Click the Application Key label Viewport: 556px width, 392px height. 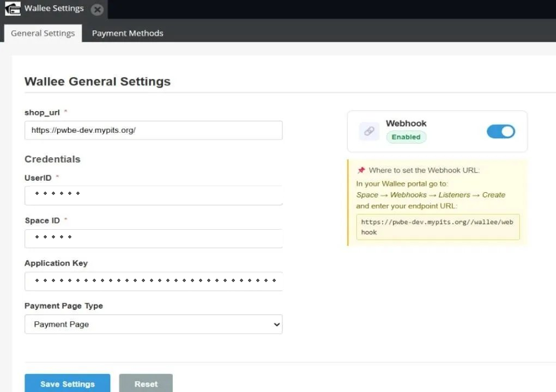(56, 263)
